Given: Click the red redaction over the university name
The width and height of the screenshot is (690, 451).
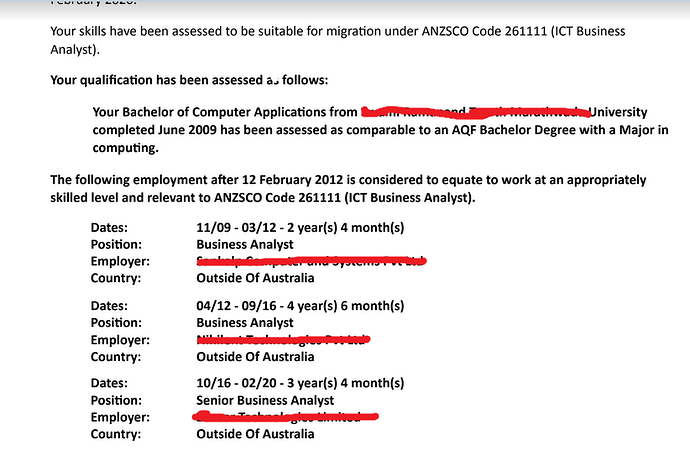Looking at the screenshot, I should (x=475, y=112).
